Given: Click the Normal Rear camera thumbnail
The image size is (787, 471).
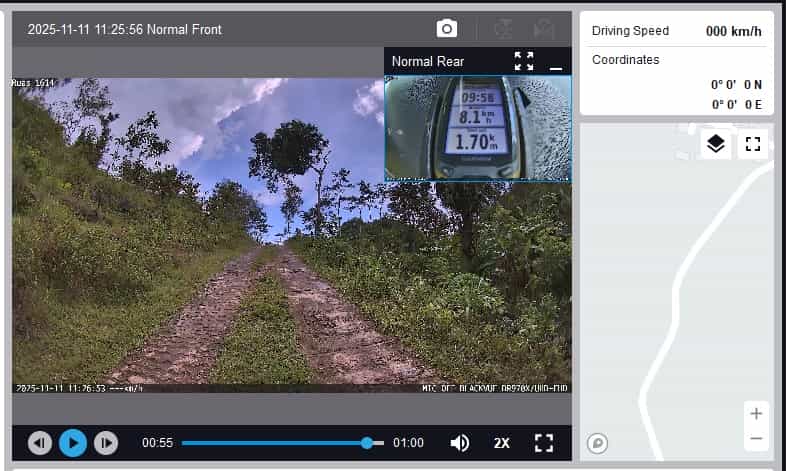Looking at the screenshot, I should [x=478, y=127].
